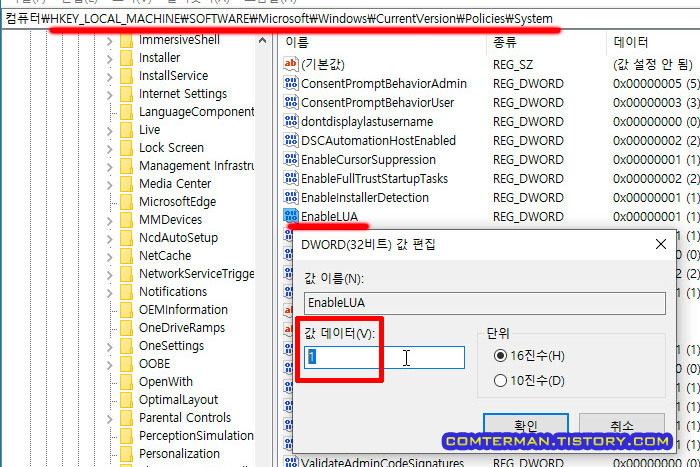Expand the NetworkServiceTriggers tree node
Image resolution: width=700 pixels, height=467 pixels.
pyautogui.click(x=110, y=275)
